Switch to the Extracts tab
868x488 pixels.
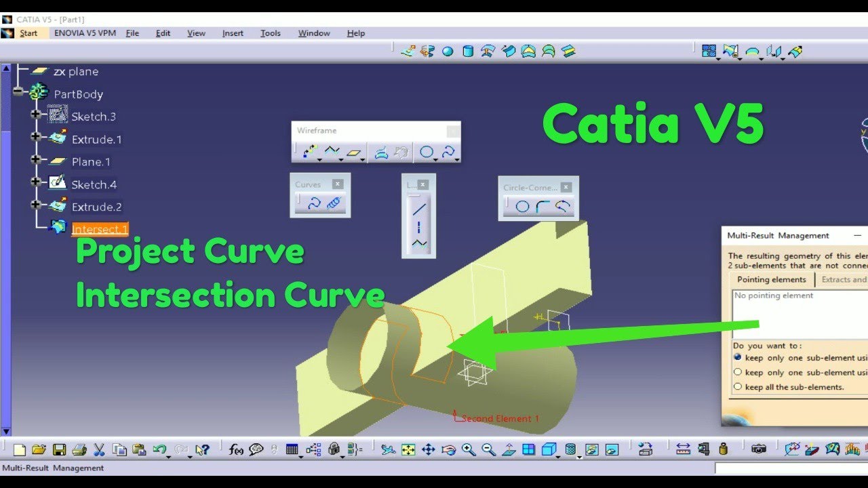[x=842, y=279]
